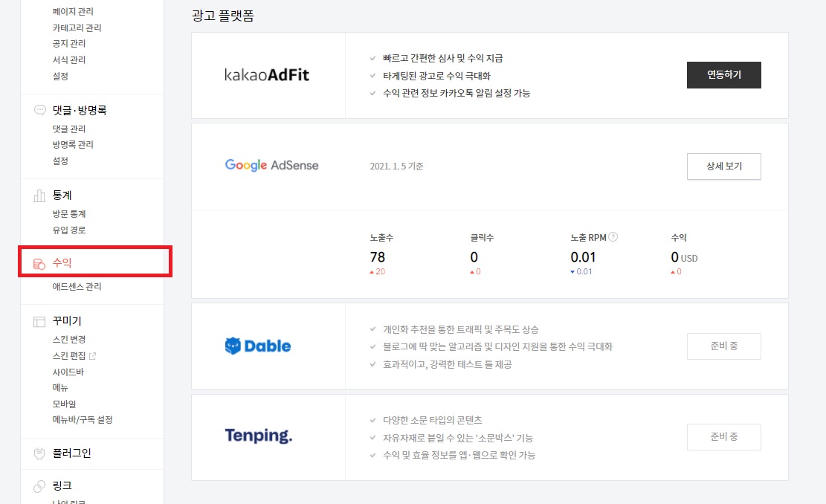Open 페이지 관리 in the sidebar

(73, 12)
